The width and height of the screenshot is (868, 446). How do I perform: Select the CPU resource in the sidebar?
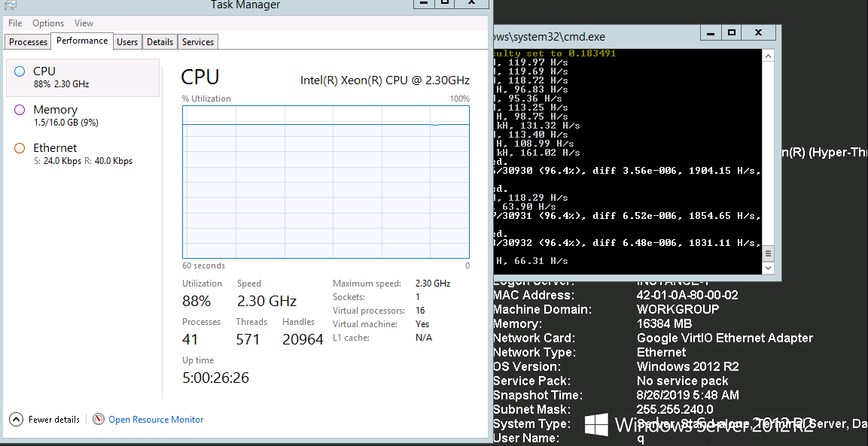[x=83, y=77]
